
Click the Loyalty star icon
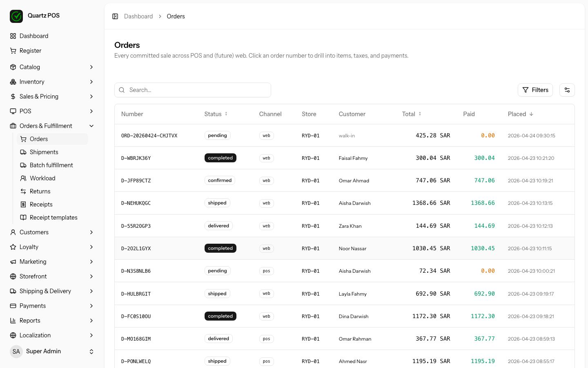(13, 247)
